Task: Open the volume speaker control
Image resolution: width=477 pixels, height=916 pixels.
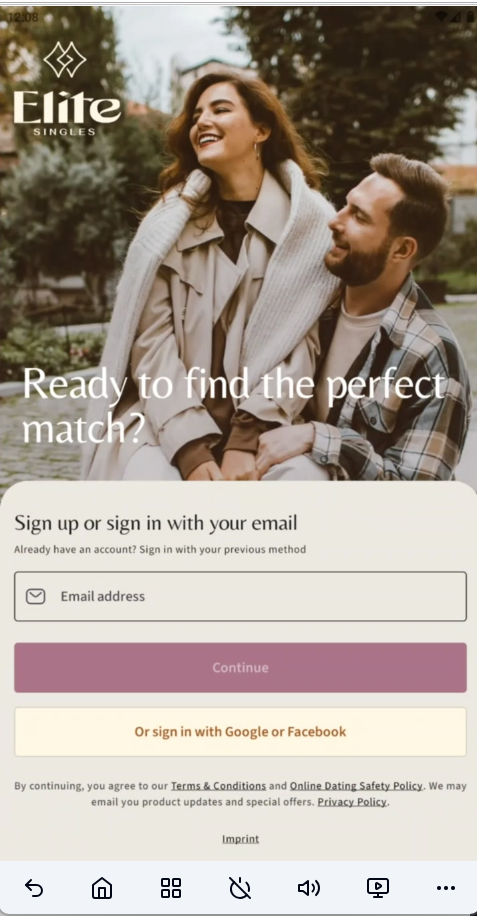Action: tap(308, 888)
